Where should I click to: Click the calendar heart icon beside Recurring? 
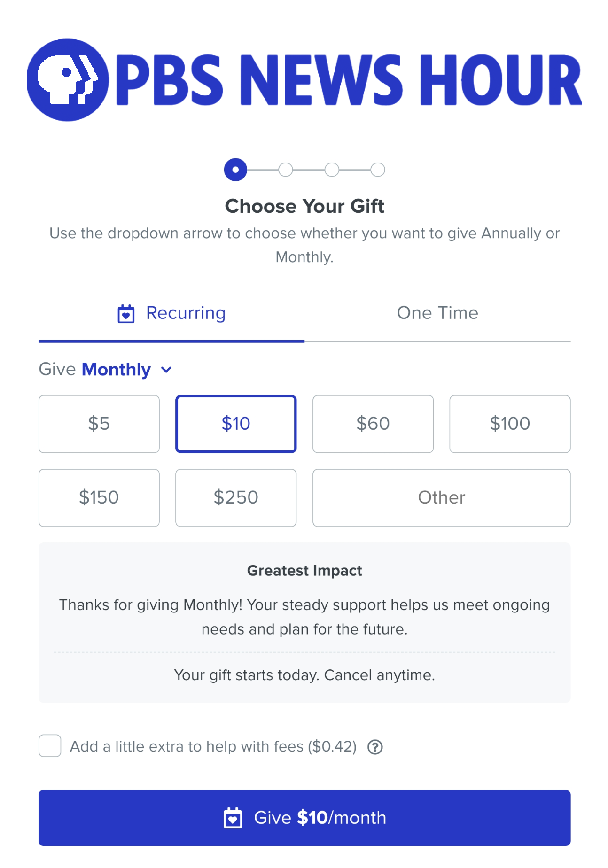(126, 314)
